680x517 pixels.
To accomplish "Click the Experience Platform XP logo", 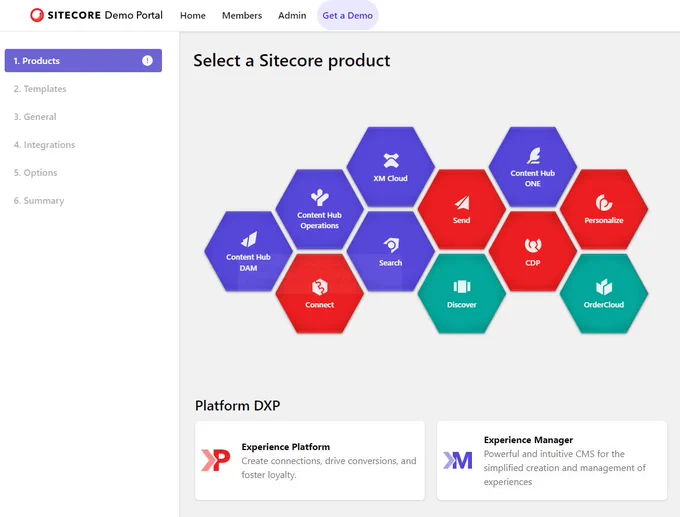I will coord(216,460).
